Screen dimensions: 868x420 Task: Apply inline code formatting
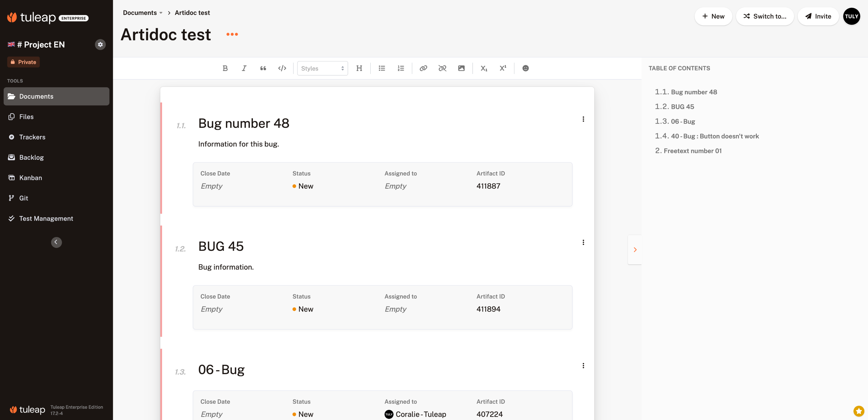[282, 68]
